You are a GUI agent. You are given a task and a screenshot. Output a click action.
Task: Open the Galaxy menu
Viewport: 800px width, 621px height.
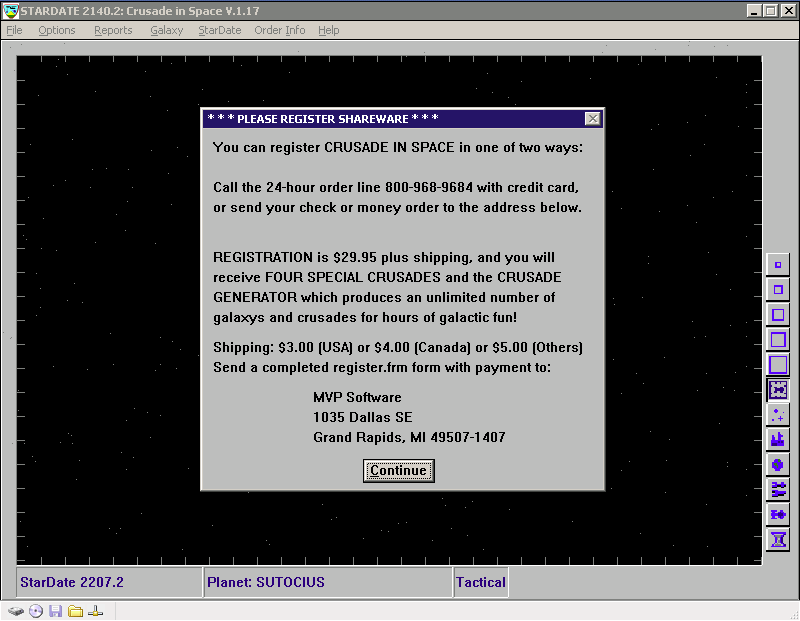coord(166,30)
